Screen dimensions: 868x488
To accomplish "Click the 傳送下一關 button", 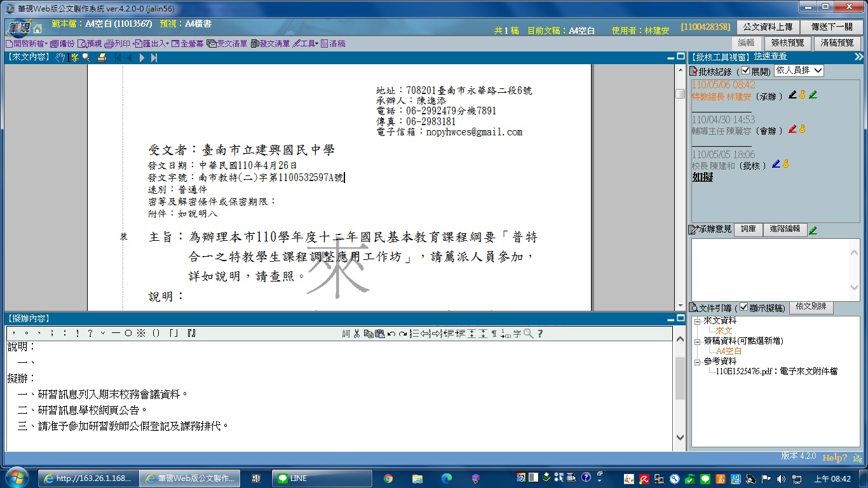I will (x=832, y=27).
